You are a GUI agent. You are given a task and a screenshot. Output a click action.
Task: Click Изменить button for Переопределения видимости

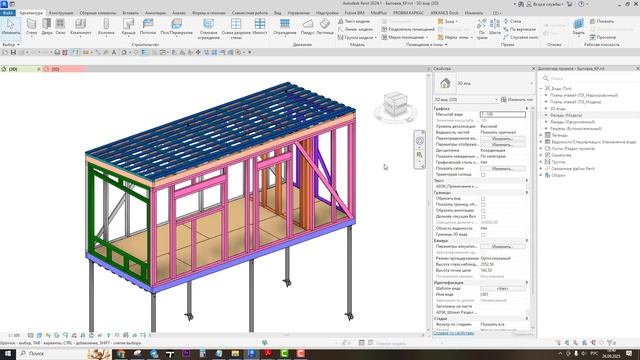502,138
